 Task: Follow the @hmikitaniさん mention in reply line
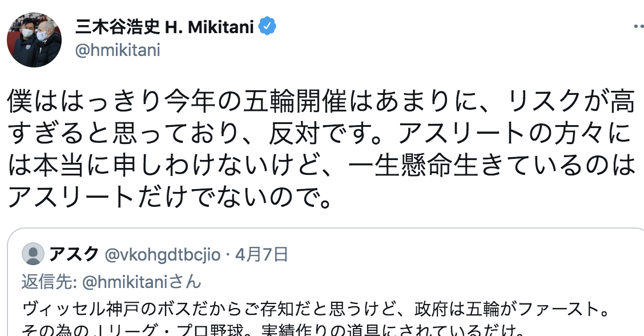click(x=142, y=282)
